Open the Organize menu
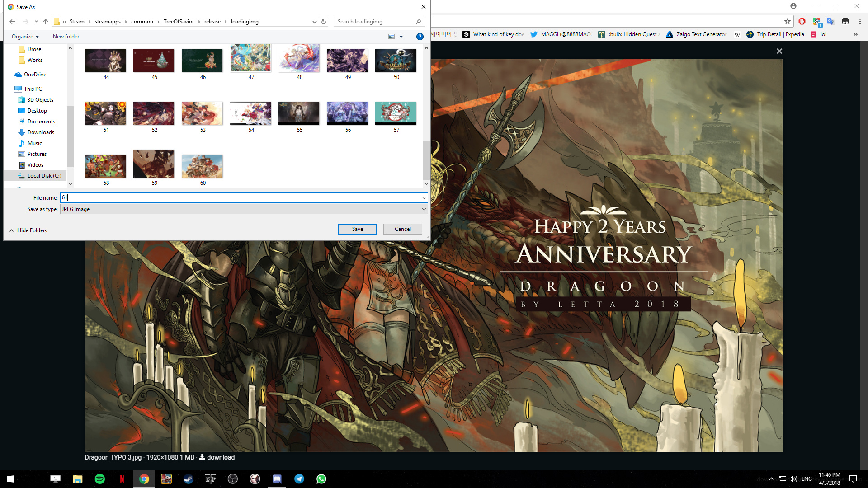Screen dimensions: 868x488 [25, 37]
